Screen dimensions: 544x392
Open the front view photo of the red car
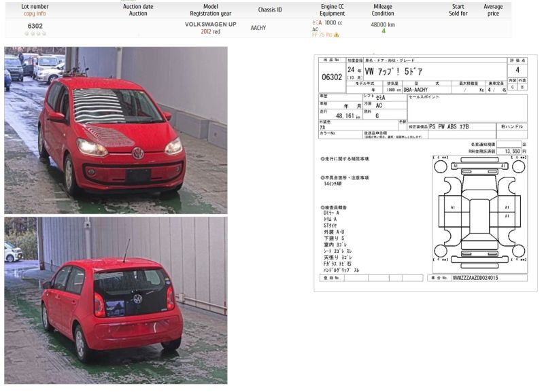pos(116,130)
